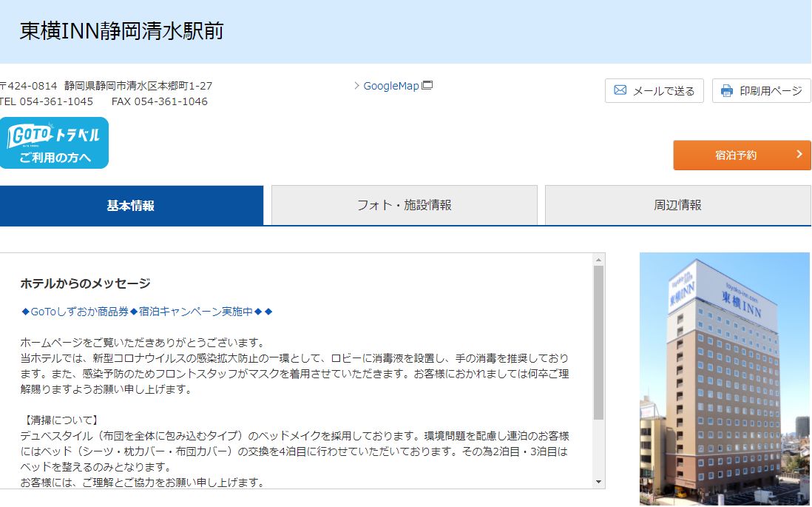Open the GoTo トラベル banner
Screen dimensions: 812x507
coord(55,143)
